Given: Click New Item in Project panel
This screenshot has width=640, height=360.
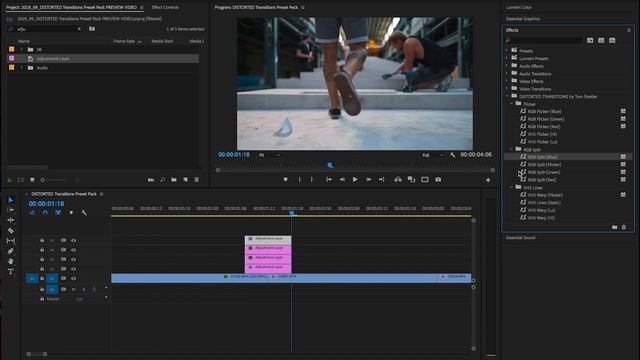Looking at the screenshot, I should click(x=185, y=180).
